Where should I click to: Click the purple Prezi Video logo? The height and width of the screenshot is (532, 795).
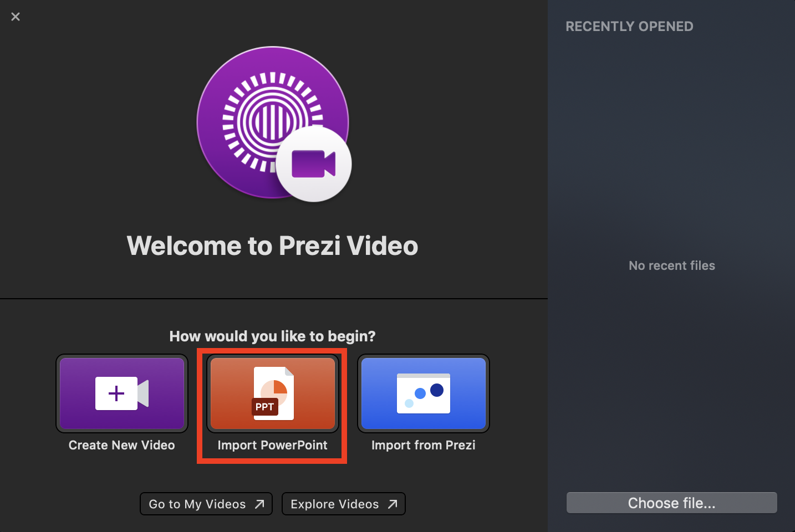[261, 111]
